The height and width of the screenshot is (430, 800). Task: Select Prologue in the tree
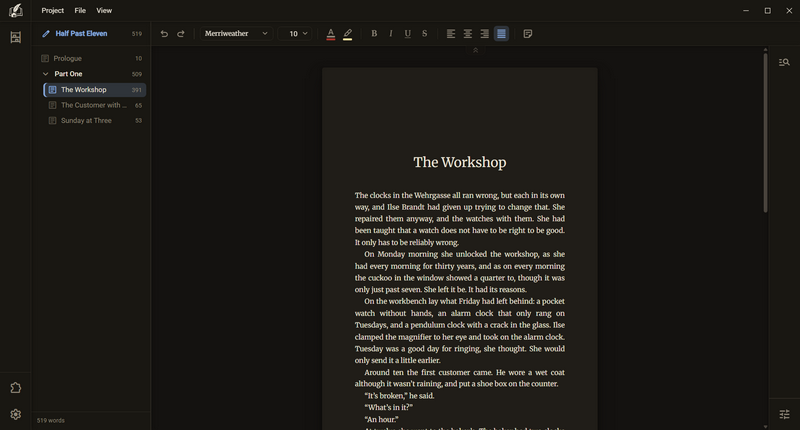point(92,59)
